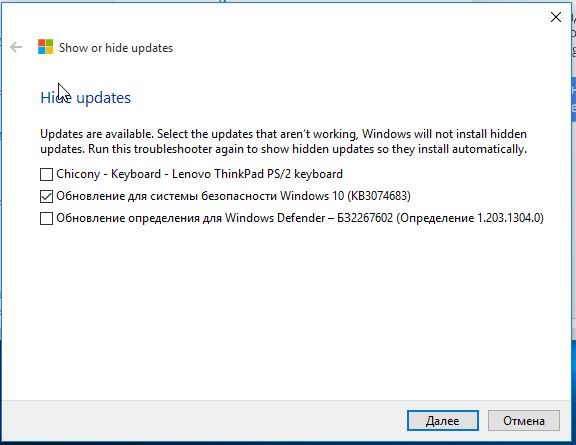Click the (Определение 1.203.1304.0) version text
Viewport: 576px width, 445px height.
[470, 218]
